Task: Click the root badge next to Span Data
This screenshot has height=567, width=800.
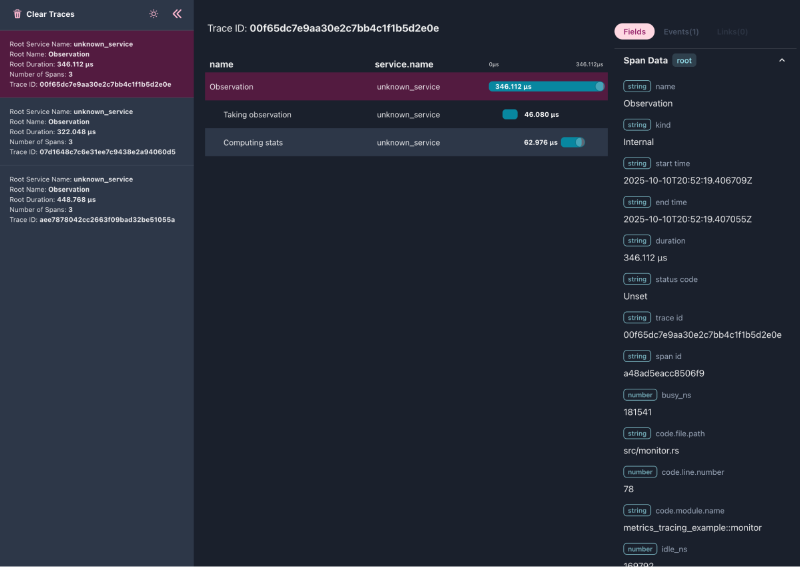Action: click(x=684, y=60)
